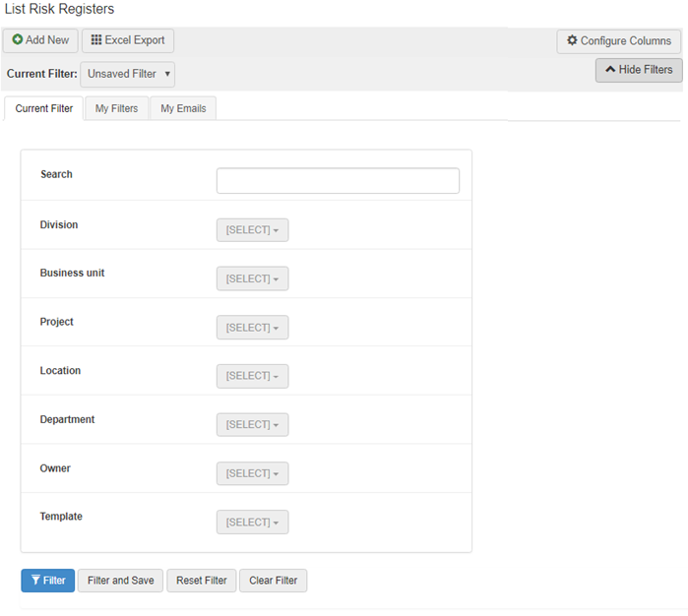
Task: Open the Location select dropdown
Action: tap(252, 376)
